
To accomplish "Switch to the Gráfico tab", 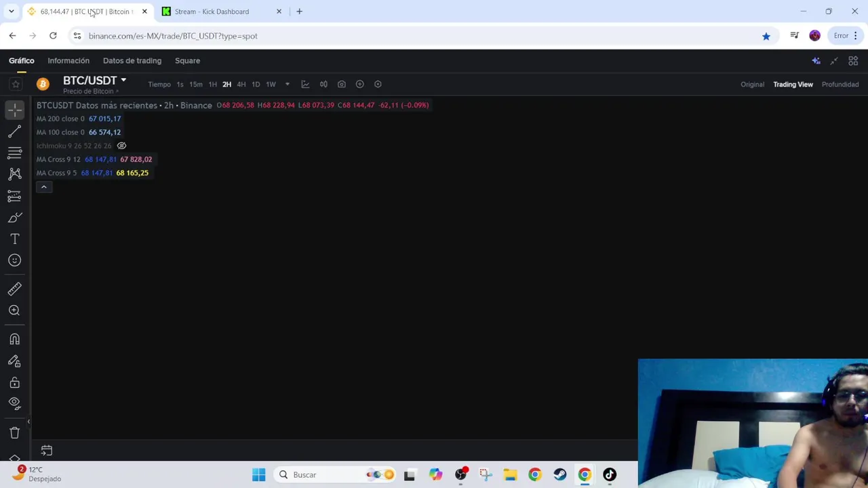I will tap(22, 61).
